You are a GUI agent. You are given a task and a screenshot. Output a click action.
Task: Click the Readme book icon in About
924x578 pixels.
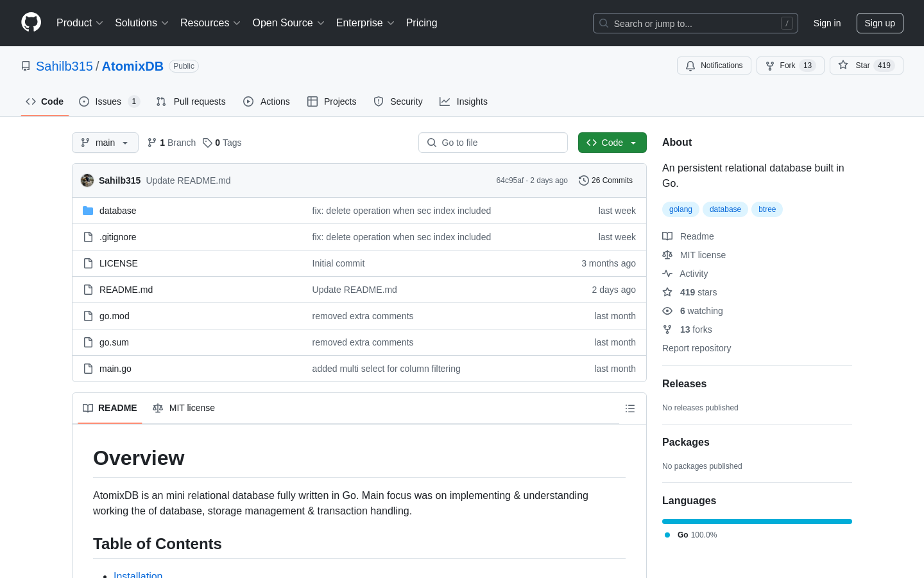667,236
